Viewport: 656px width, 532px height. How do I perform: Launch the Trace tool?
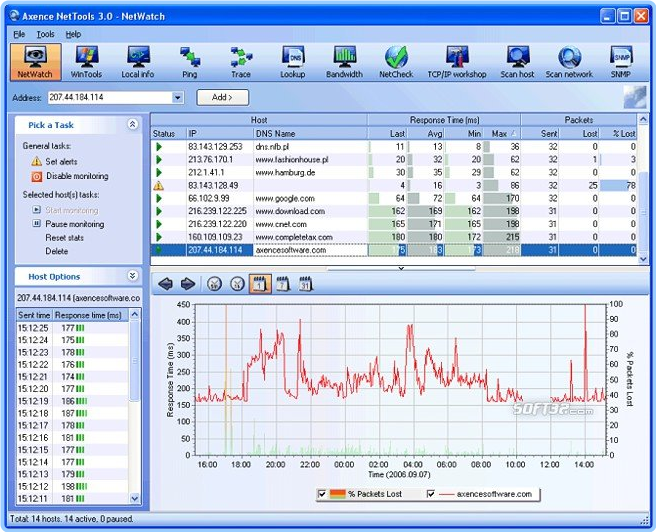(241, 62)
